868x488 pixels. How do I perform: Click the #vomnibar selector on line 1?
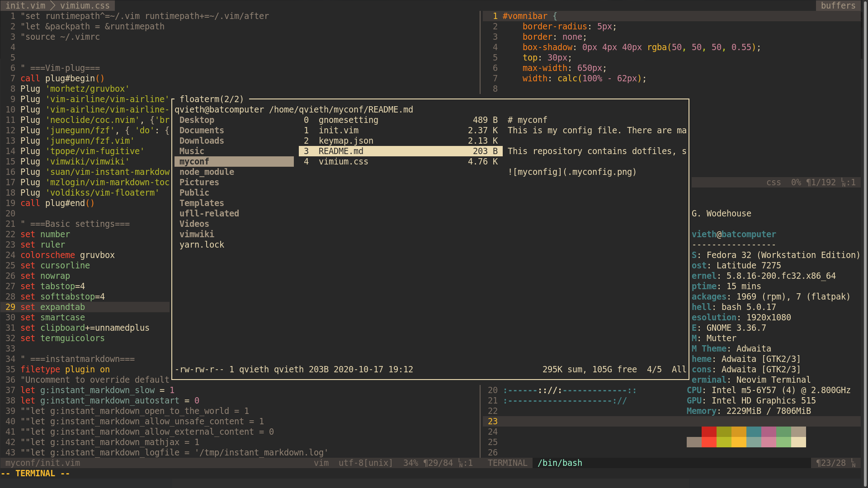(x=524, y=16)
